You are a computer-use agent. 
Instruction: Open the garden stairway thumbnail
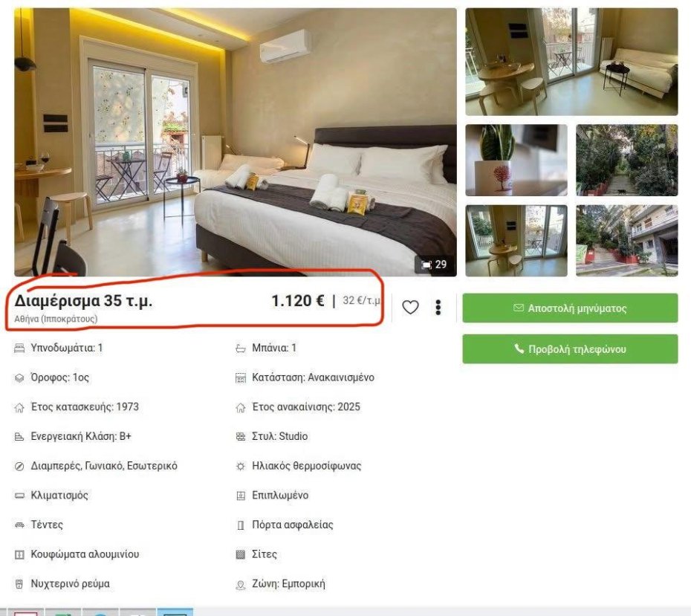pos(626,160)
